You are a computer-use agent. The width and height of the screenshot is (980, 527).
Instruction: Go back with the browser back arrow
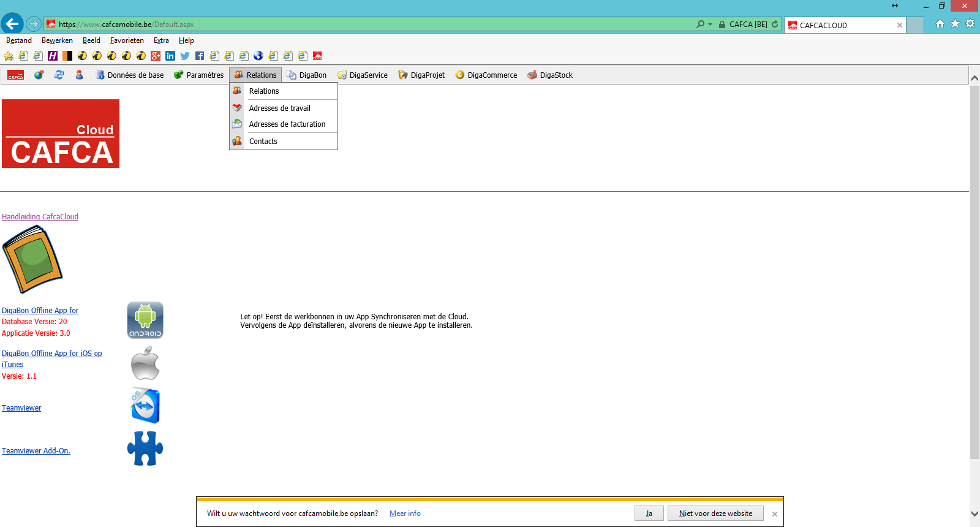(12, 24)
